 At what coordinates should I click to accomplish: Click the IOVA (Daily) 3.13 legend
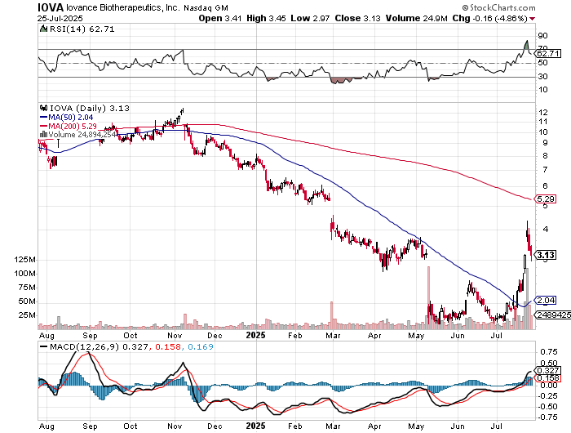(89, 108)
